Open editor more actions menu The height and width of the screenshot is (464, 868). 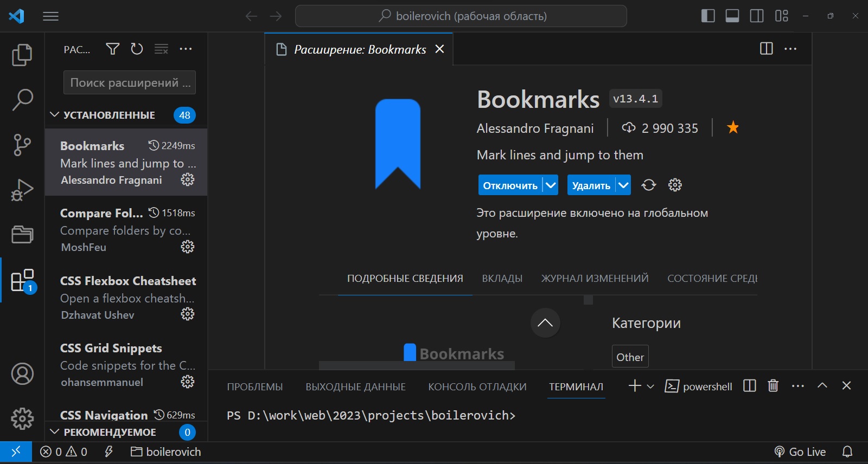[x=790, y=49]
